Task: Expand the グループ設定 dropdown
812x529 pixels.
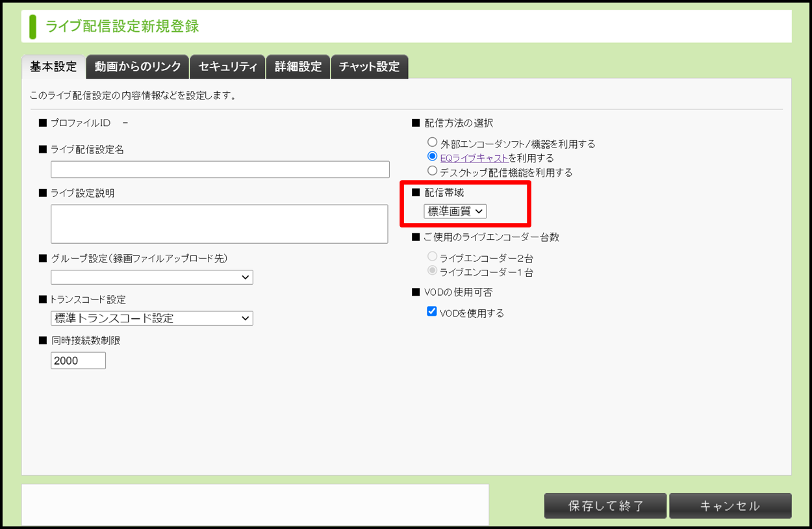Action: click(152, 277)
